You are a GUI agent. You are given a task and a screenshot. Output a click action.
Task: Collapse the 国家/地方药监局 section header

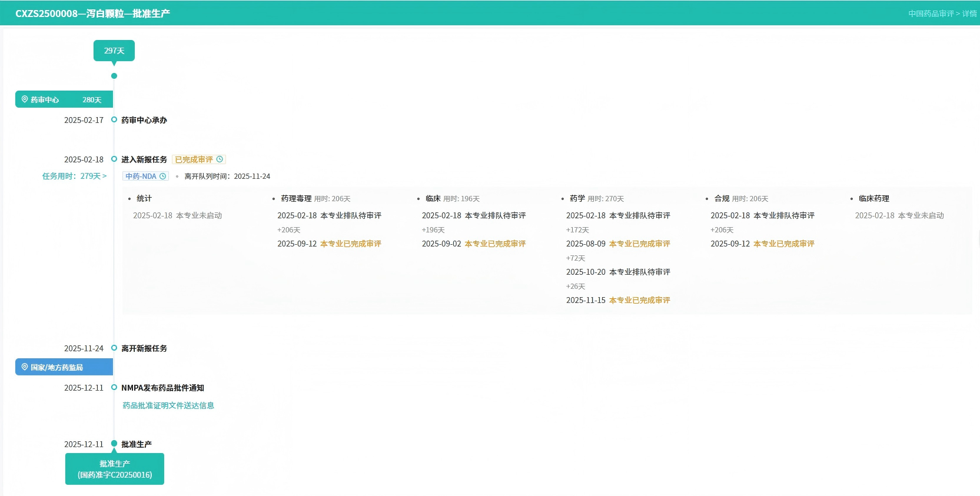click(x=64, y=367)
